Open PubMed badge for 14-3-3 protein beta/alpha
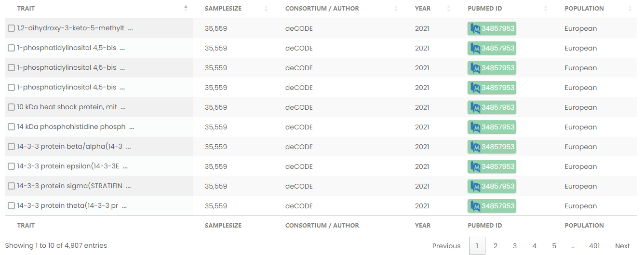This screenshot has height=255, width=644. [492, 147]
